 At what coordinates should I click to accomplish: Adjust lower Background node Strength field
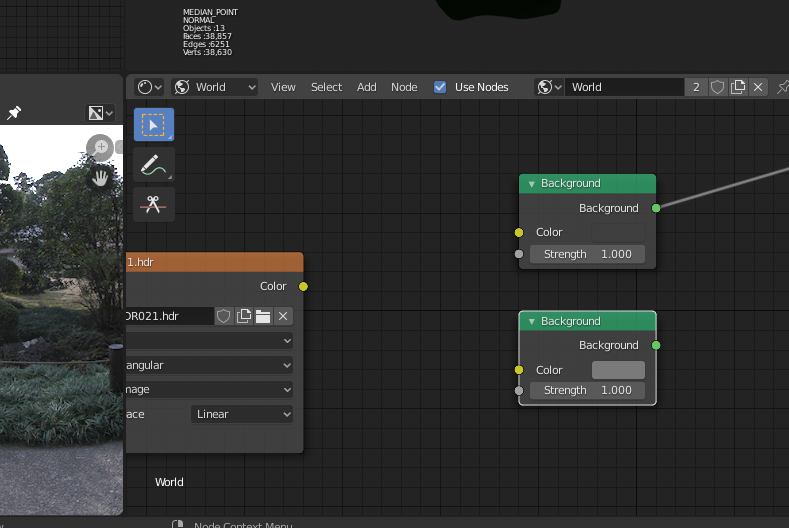(x=587, y=390)
